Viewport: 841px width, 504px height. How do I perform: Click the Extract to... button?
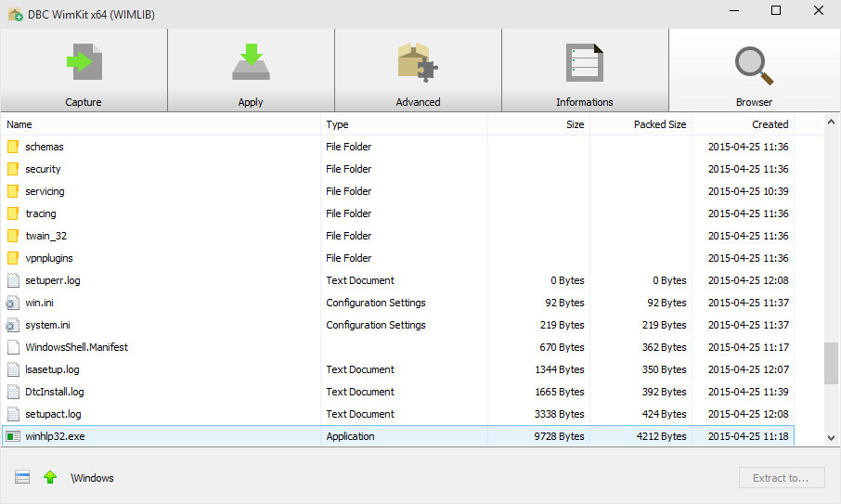point(782,478)
